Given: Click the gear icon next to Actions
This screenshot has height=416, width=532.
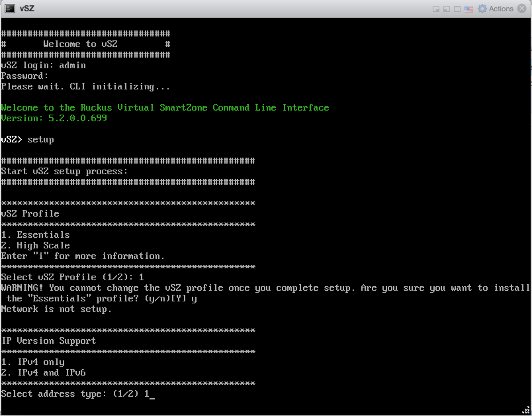Looking at the screenshot, I should point(482,9).
